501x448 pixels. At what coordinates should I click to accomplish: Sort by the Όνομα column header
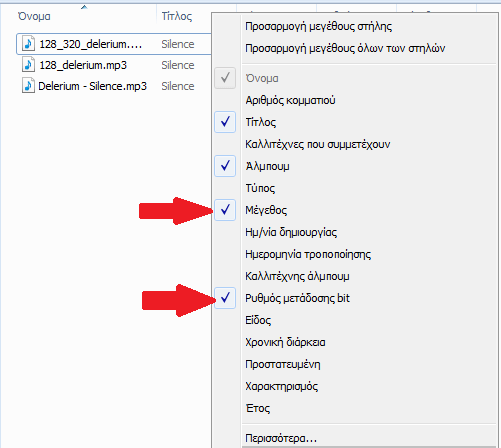[x=34, y=16]
